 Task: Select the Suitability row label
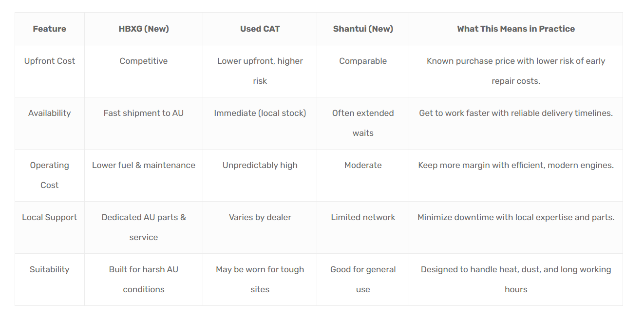tap(49, 269)
